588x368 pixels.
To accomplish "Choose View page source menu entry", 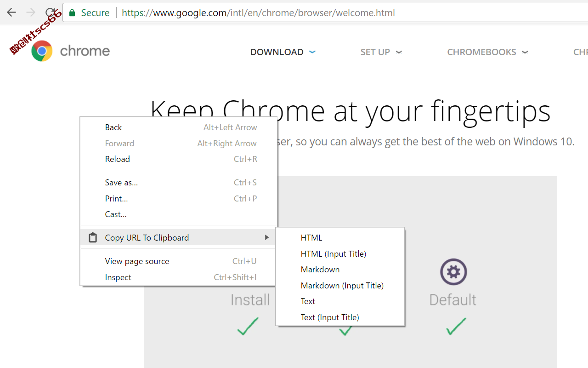I will (179, 261).
